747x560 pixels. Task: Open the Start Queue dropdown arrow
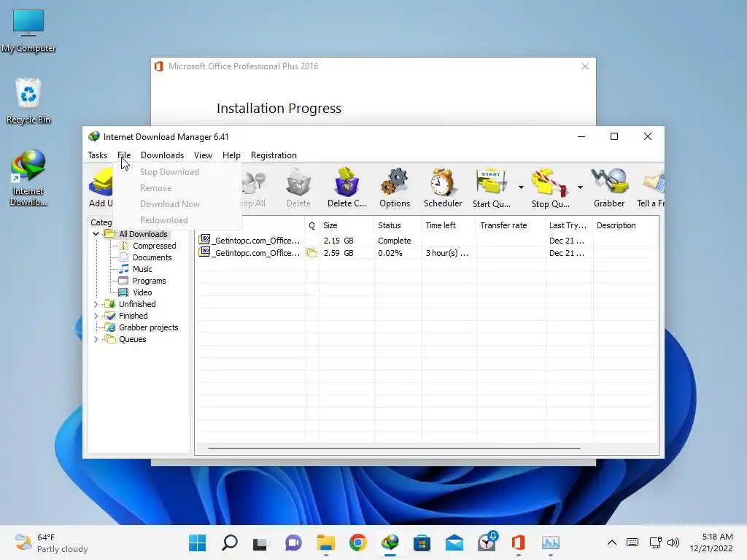pyautogui.click(x=521, y=187)
